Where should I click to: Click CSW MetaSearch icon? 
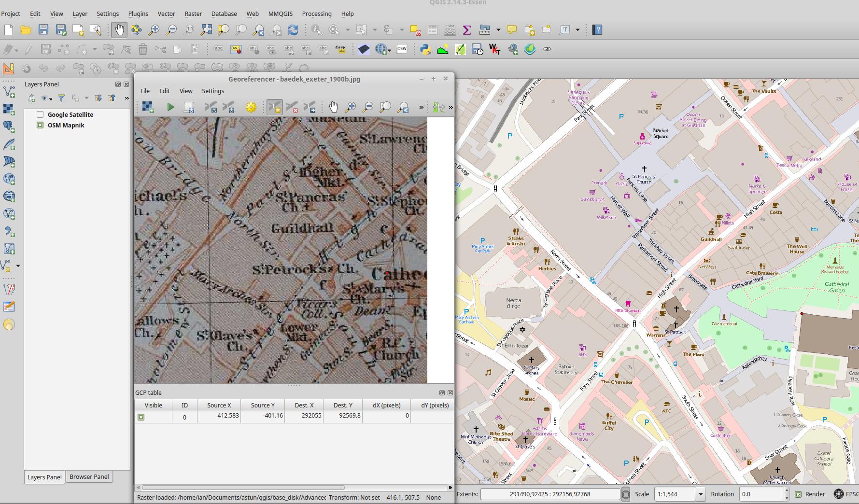(402, 49)
